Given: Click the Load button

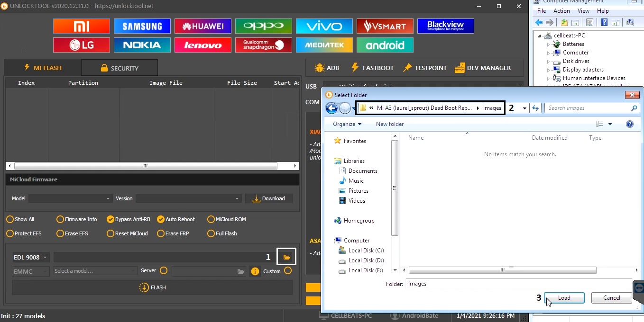Looking at the screenshot, I should [x=564, y=298].
